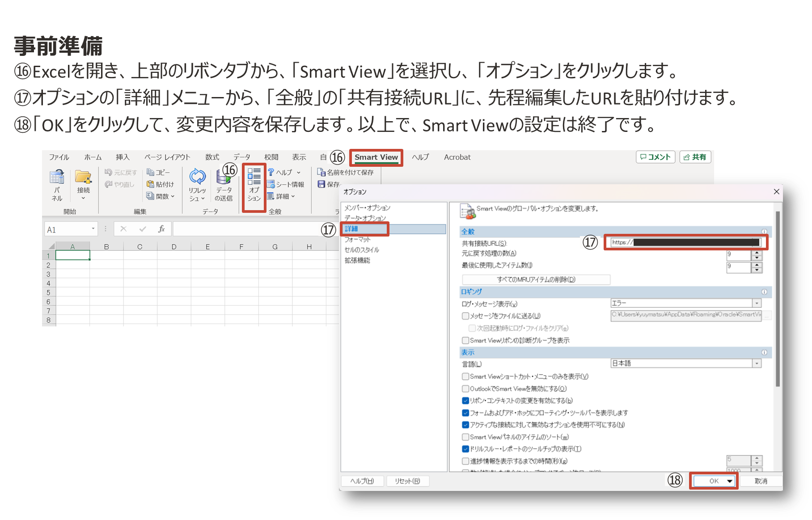
Task: Select メンバー・オプション in the options list
Action: 367,208
